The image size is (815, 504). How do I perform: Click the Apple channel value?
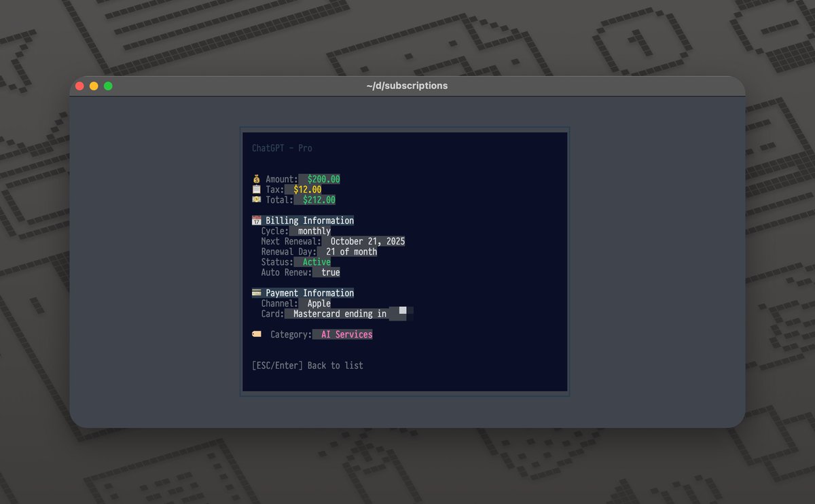coord(319,304)
